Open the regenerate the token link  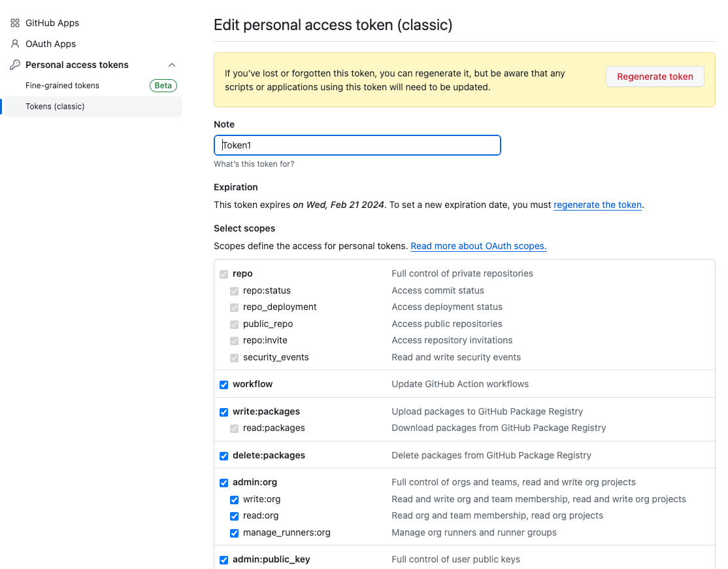pyautogui.click(x=597, y=205)
